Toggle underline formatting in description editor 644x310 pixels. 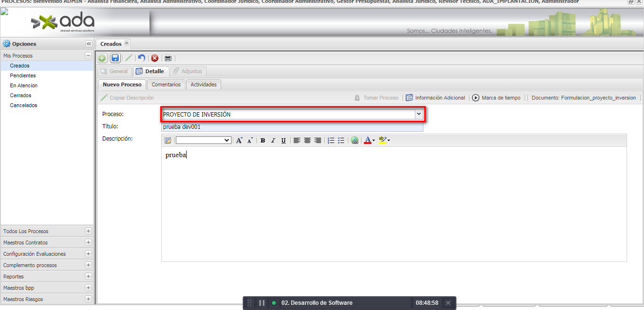click(283, 141)
